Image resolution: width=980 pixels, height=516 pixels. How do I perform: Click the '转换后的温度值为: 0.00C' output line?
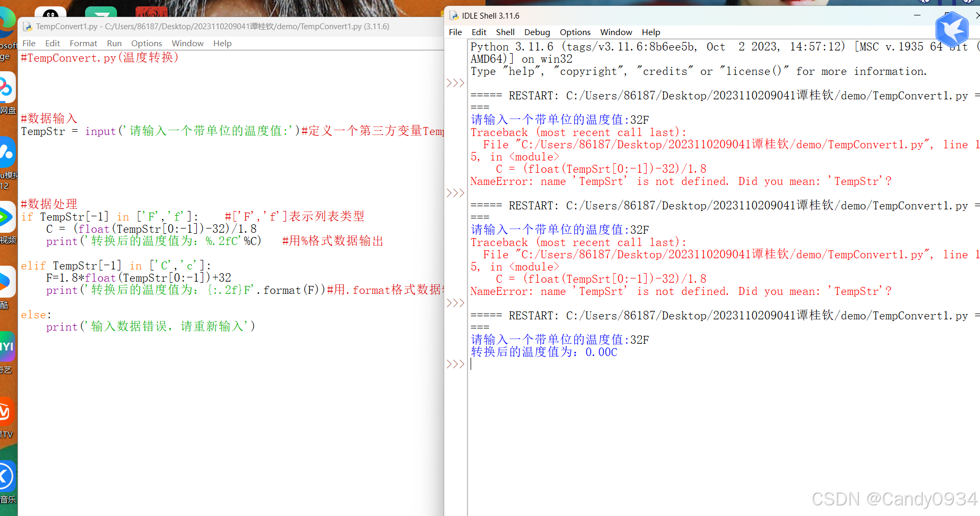click(544, 352)
